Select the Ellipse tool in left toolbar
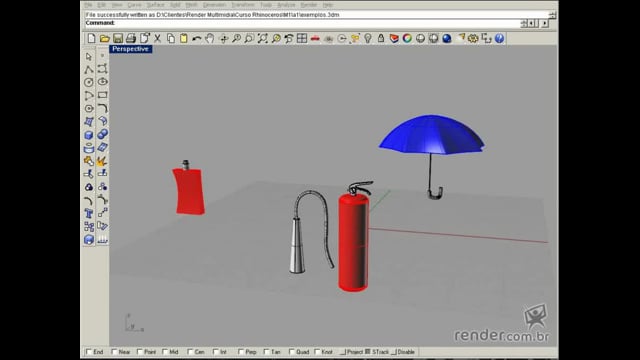 point(102,82)
